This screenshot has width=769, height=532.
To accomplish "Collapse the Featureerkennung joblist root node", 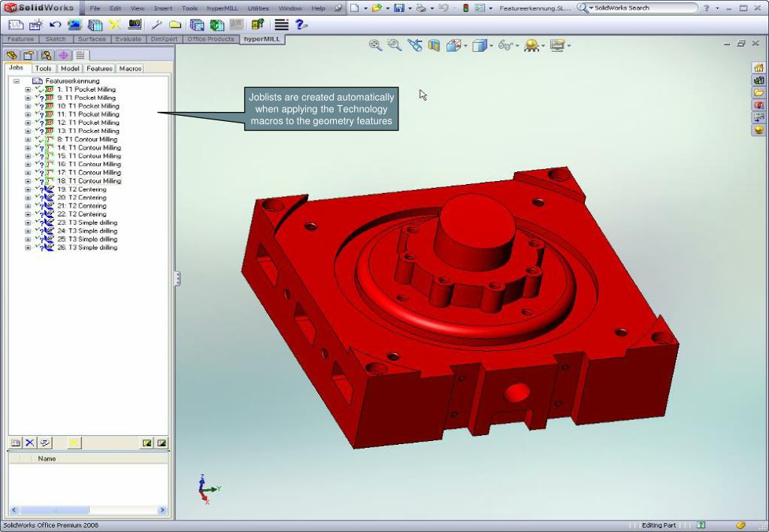I will pos(17,81).
